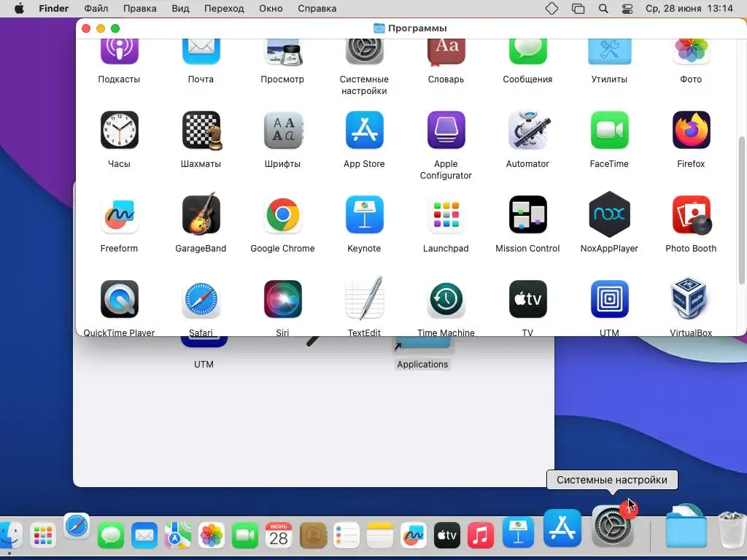This screenshot has height=560, width=747.
Task: Open the Downloads folder in the Dock
Action: pos(686,526)
